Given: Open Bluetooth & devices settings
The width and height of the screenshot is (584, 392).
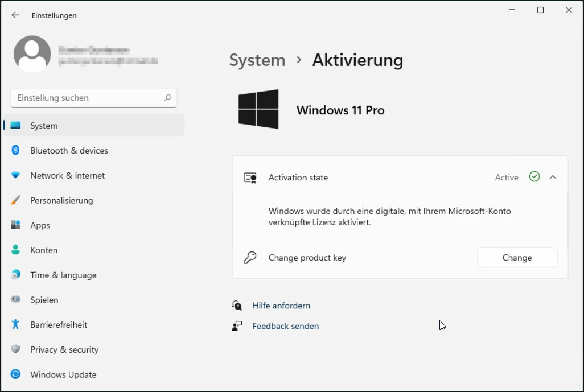Looking at the screenshot, I should 94,150.
